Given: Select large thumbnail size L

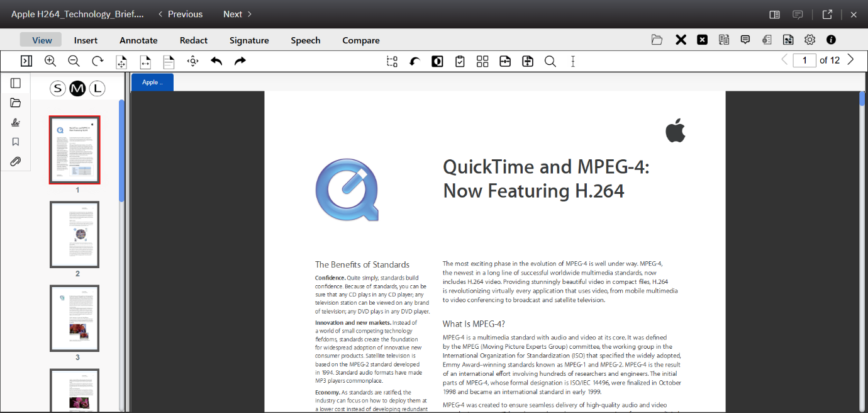Looking at the screenshot, I should pyautogui.click(x=97, y=89).
